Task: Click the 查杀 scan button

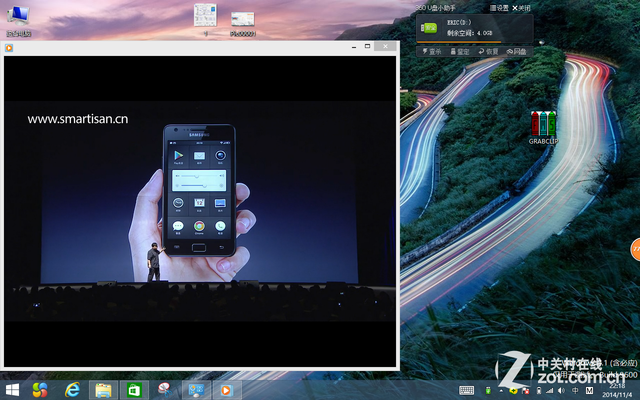Action: pyautogui.click(x=431, y=51)
